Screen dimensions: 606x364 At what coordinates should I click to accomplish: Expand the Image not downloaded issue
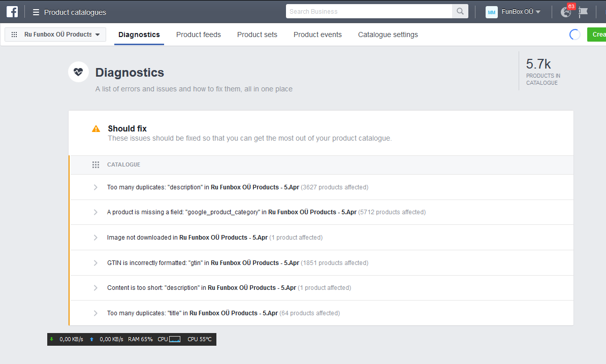(x=95, y=238)
